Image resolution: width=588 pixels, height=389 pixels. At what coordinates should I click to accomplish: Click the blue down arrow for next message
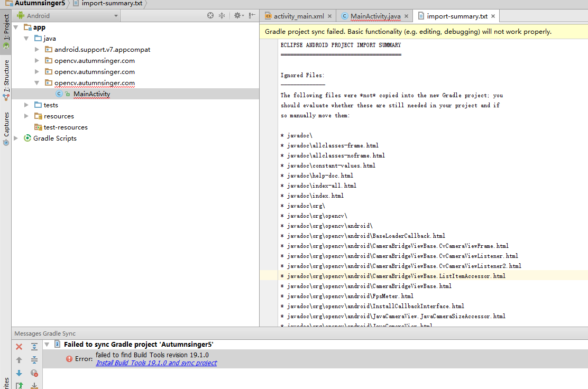click(x=19, y=373)
